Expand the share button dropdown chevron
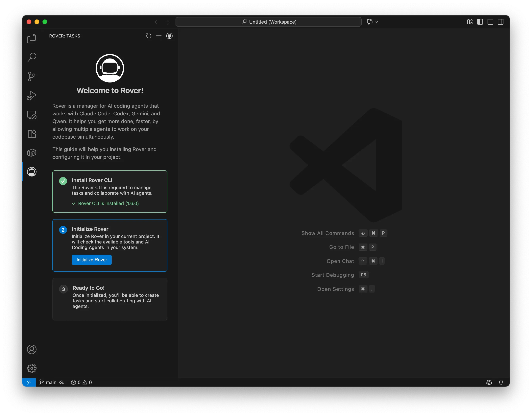 376,22
